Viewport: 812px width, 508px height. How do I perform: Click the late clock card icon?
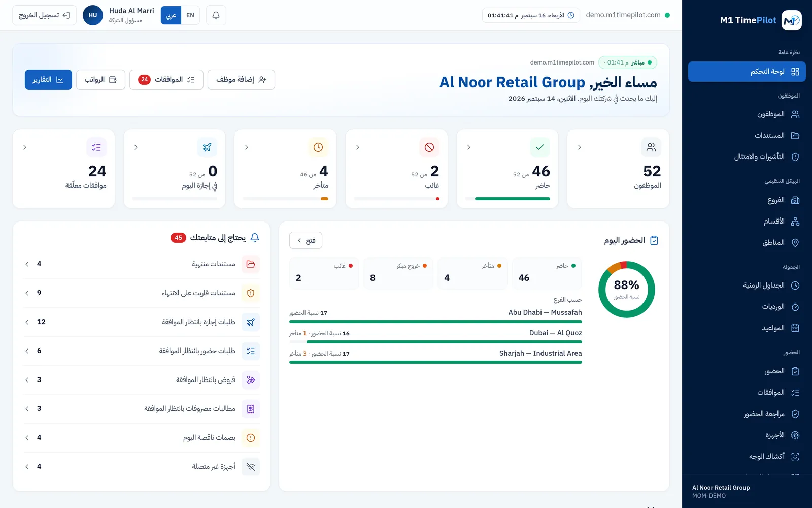(x=318, y=147)
